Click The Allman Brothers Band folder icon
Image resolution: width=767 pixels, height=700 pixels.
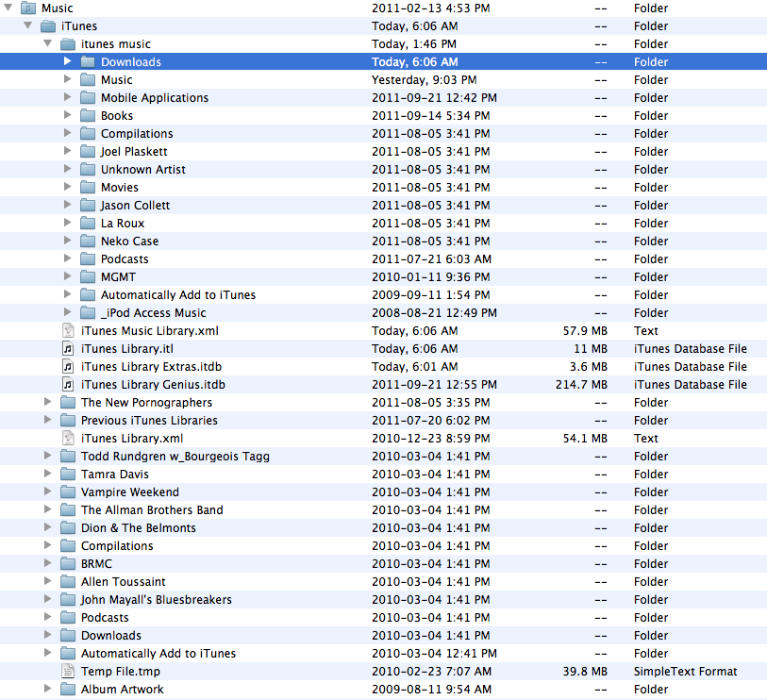[x=68, y=509]
